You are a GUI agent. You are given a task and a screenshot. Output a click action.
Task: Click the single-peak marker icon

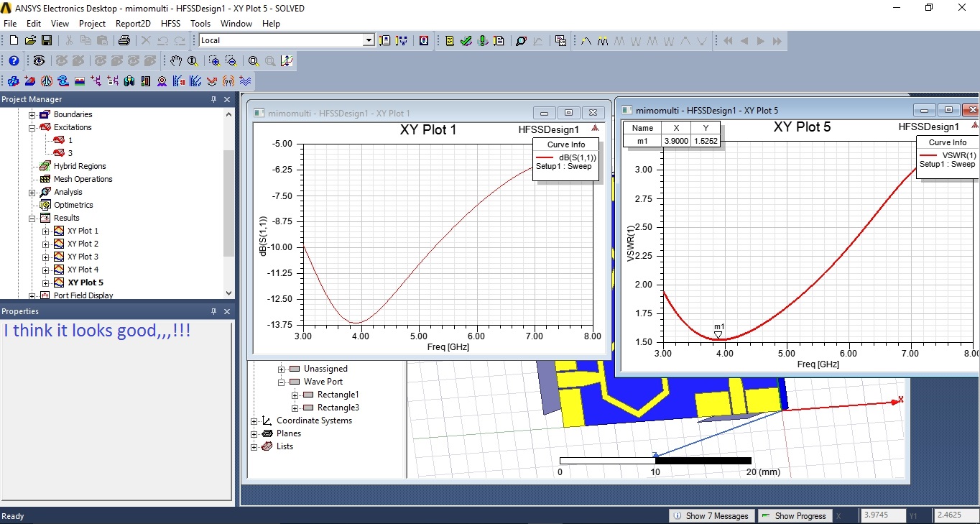click(586, 41)
